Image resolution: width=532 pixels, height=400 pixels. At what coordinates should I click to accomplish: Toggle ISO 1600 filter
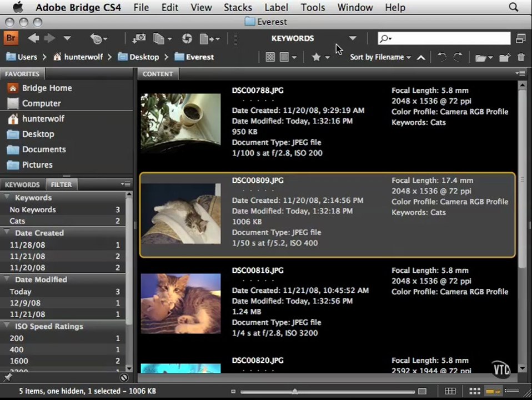pyautogui.click(x=63, y=361)
